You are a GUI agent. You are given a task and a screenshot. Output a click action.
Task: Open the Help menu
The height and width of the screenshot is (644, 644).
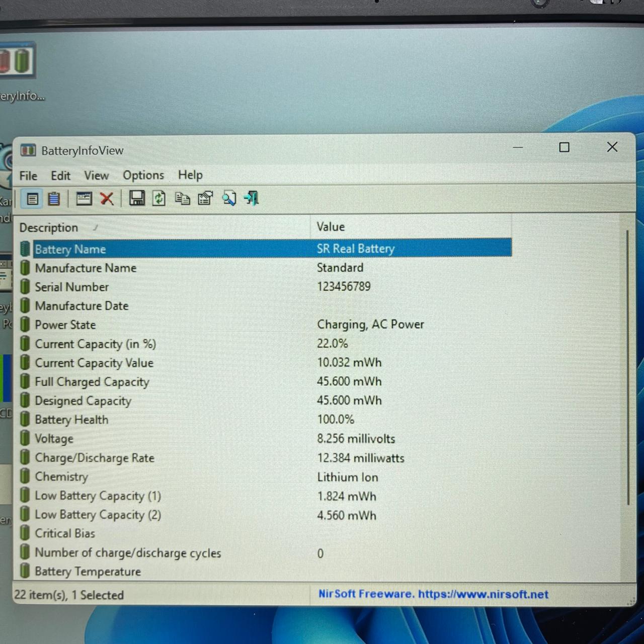point(190,175)
